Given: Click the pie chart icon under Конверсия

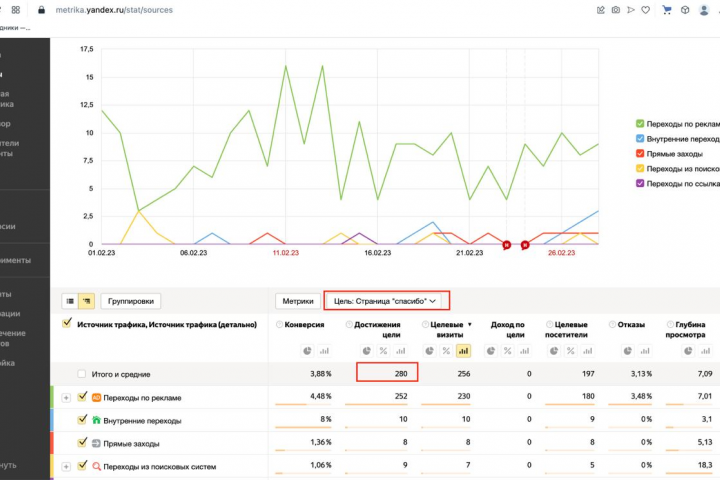Looking at the screenshot, I should point(307,351).
